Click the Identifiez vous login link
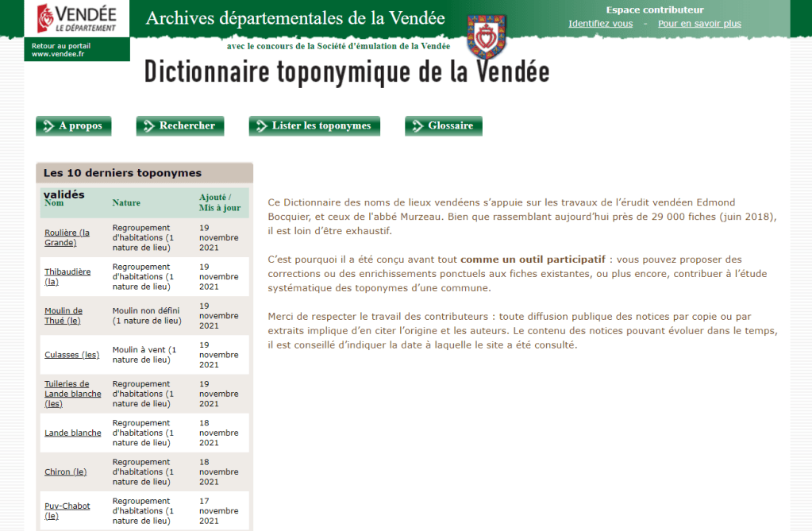 click(600, 24)
